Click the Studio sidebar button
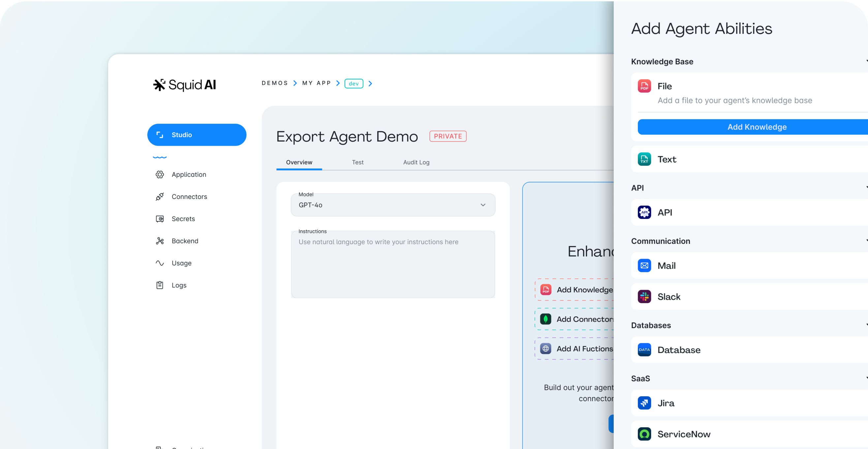868x449 pixels. [197, 135]
